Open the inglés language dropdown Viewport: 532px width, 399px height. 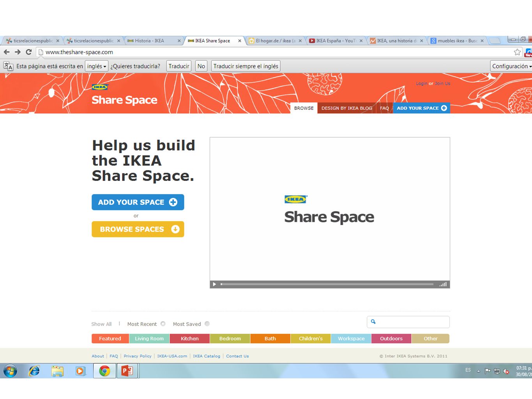pos(97,66)
